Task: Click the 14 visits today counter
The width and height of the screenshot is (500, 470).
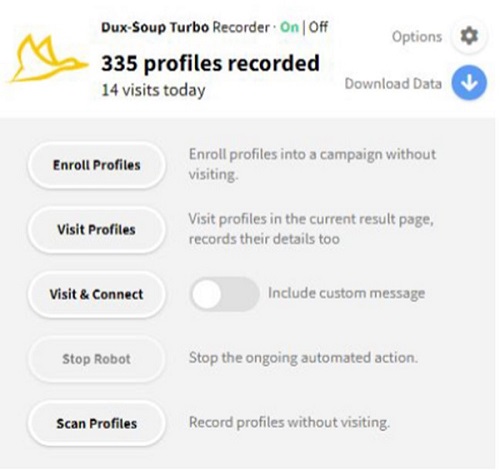Action: [153, 90]
